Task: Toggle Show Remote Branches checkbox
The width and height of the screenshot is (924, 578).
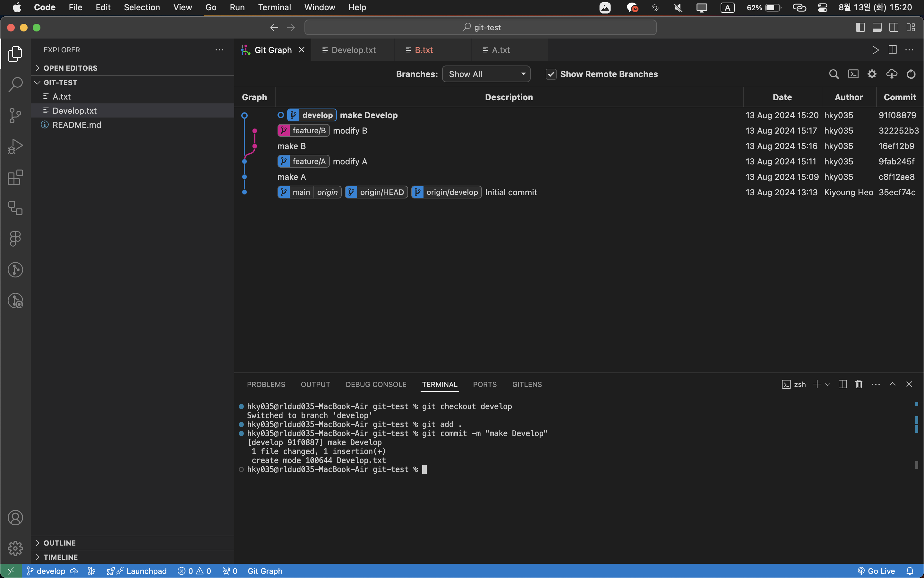Action: tap(551, 74)
